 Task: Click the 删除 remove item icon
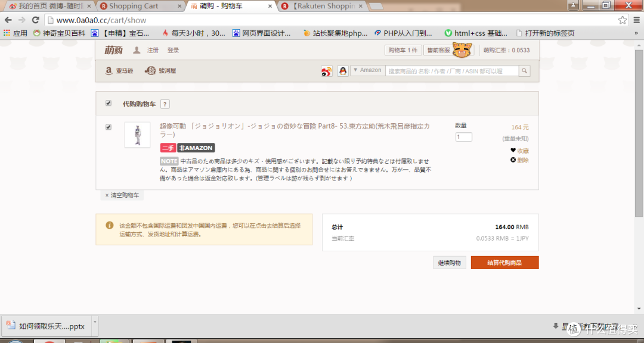[x=513, y=160]
